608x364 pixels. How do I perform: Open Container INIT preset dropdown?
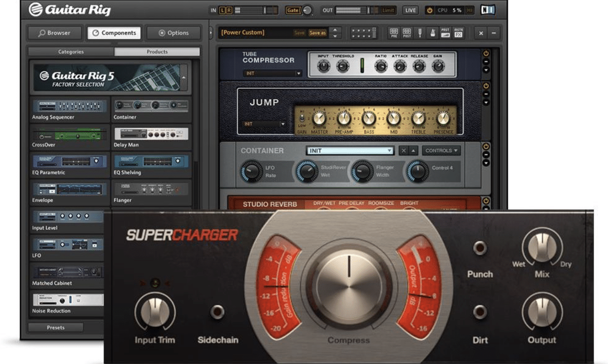pyautogui.click(x=350, y=151)
